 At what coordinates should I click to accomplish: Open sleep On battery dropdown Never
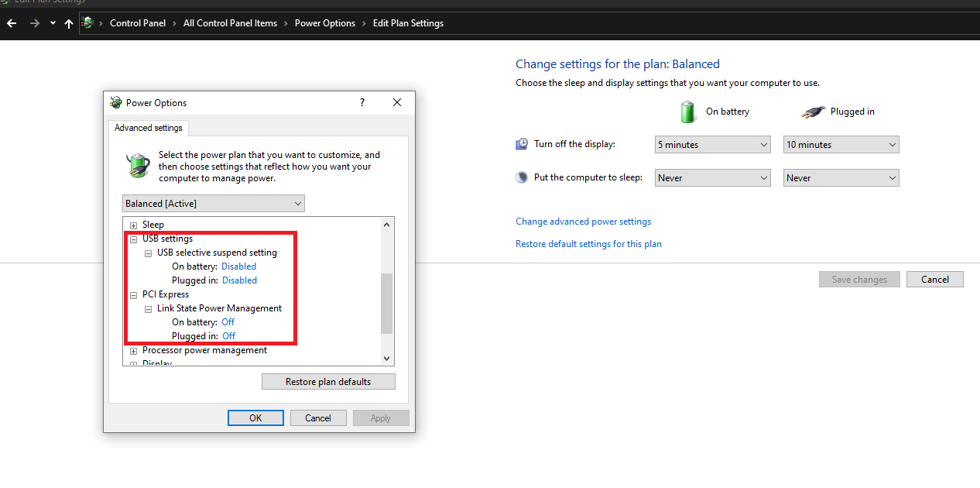pyautogui.click(x=713, y=178)
